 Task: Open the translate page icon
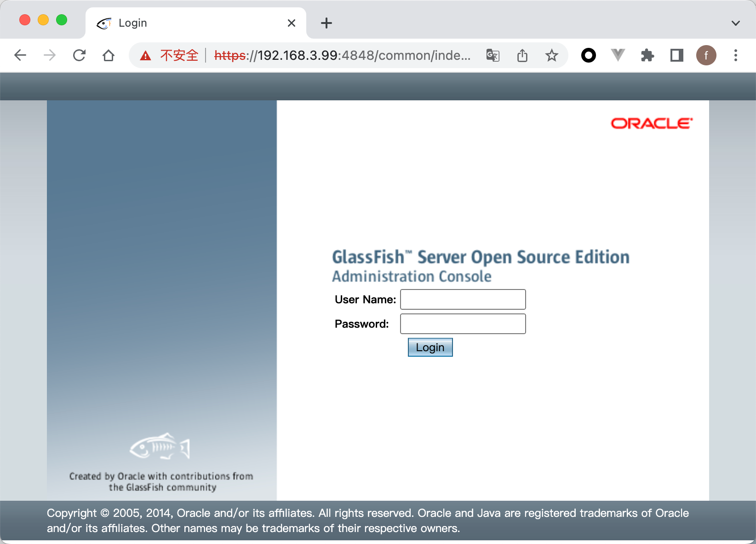493,56
